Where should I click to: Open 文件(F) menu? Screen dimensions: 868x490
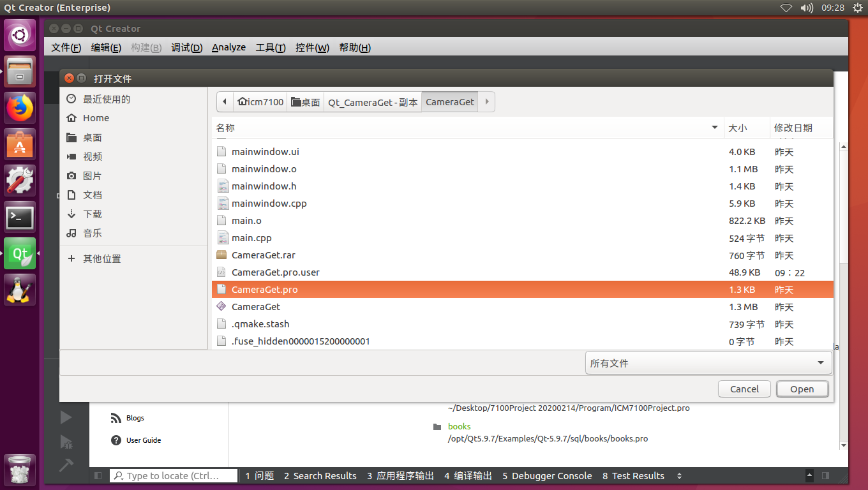pyautogui.click(x=66, y=47)
